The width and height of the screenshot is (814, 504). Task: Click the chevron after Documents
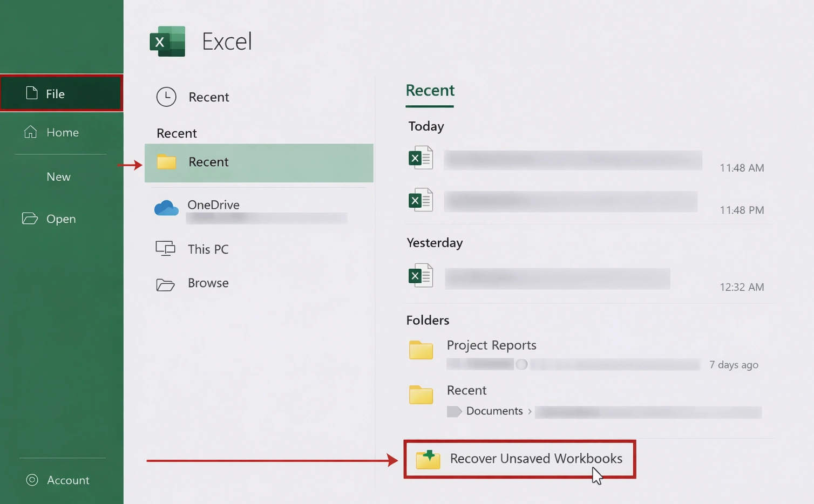coord(530,412)
